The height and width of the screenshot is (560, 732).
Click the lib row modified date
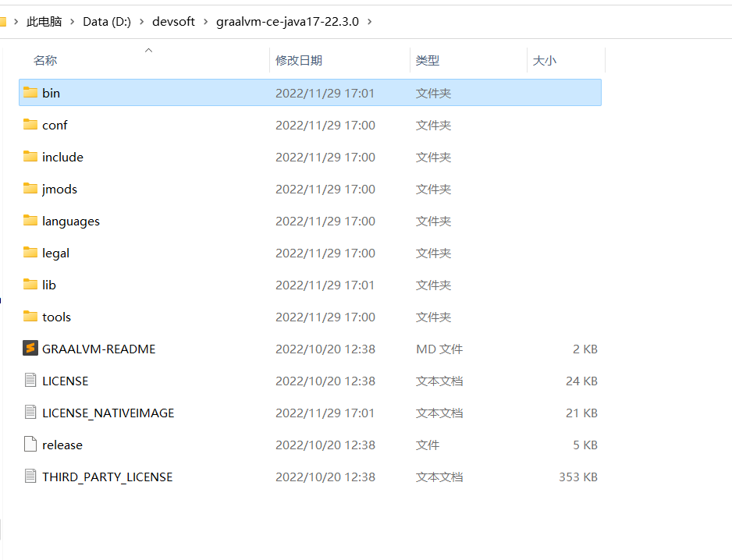325,285
